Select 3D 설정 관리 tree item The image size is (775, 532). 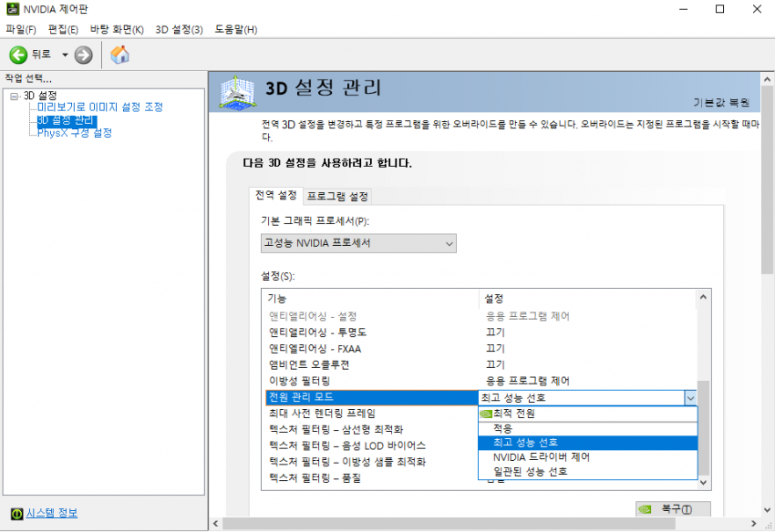point(67,120)
